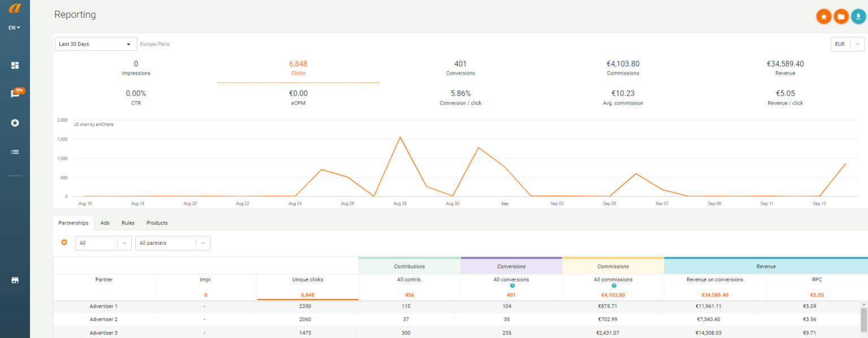Click the wallet icon at sidebar bottom
Image resolution: width=868 pixels, height=338 pixels.
(x=15, y=280)
